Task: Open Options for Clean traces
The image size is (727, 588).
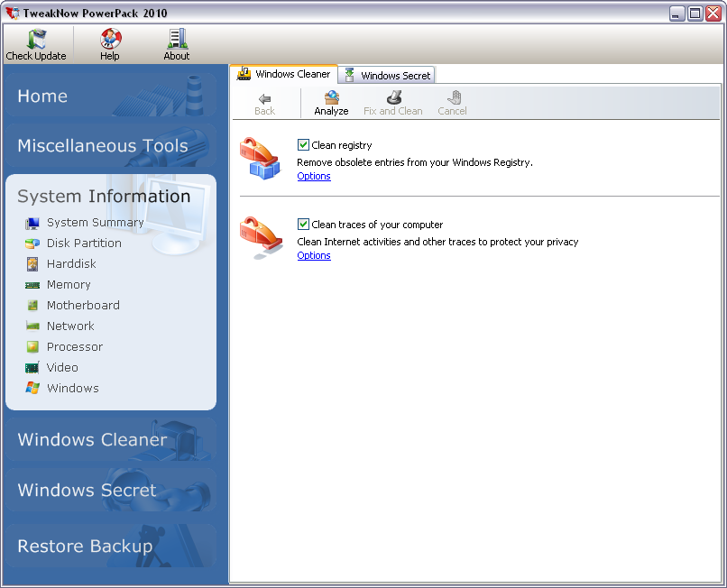Action: (x=314, y=255)
